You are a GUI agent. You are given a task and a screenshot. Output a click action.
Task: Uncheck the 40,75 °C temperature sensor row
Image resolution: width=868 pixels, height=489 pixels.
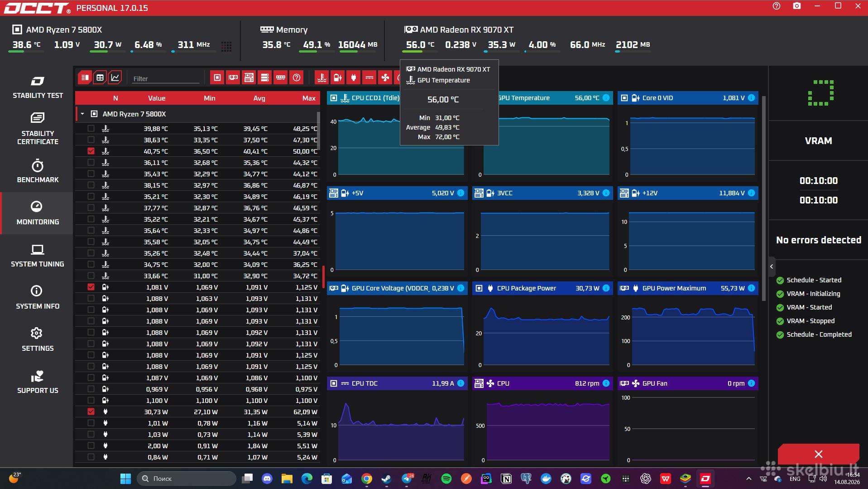coord(91,151)
